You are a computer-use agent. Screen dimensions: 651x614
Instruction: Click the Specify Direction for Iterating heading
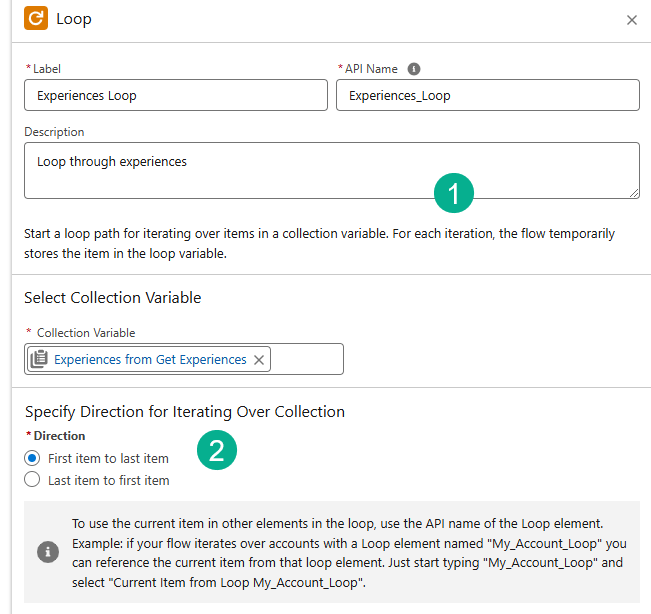pyautogui.click(x=184, y=411)
